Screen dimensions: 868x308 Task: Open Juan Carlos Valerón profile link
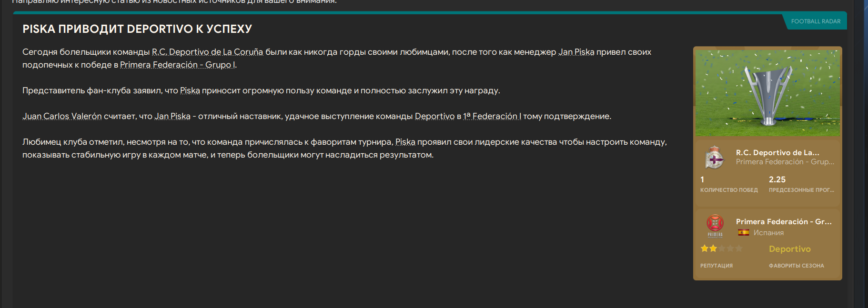[62, 116]
